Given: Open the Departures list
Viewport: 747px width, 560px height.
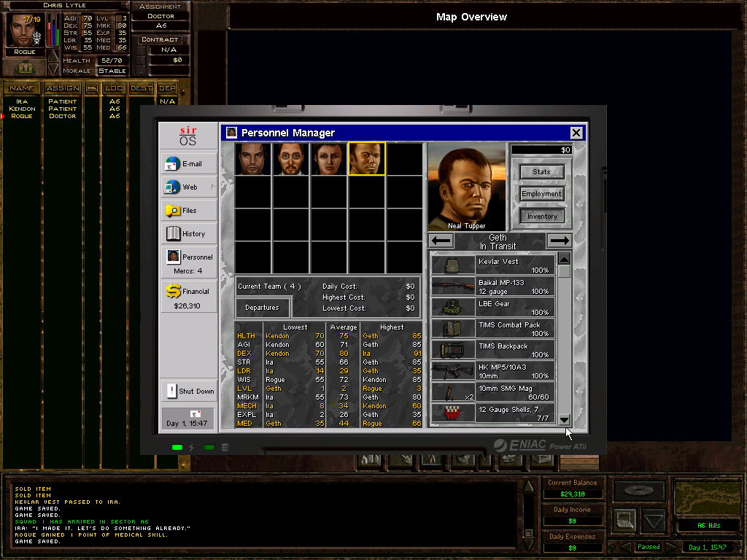Looking at the screenshot, I should [x=262, y=308].
